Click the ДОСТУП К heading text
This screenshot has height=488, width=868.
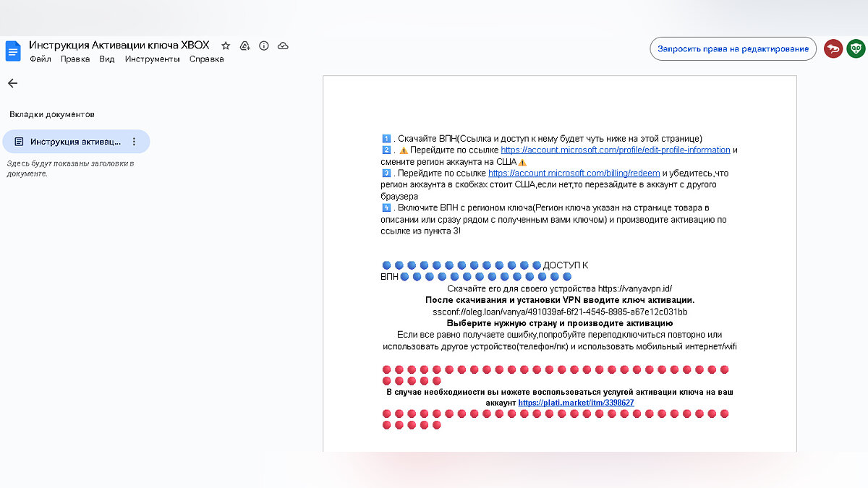566,265
